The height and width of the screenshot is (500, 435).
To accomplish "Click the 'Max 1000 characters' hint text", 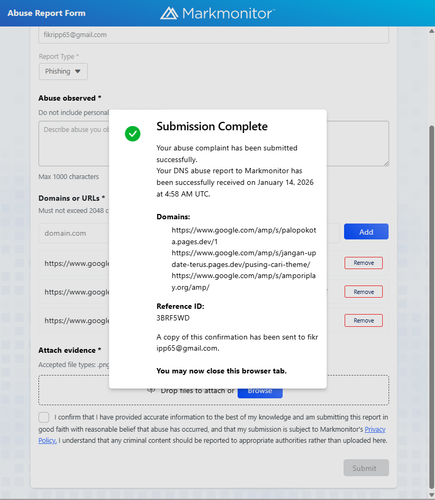I will 68,177.
